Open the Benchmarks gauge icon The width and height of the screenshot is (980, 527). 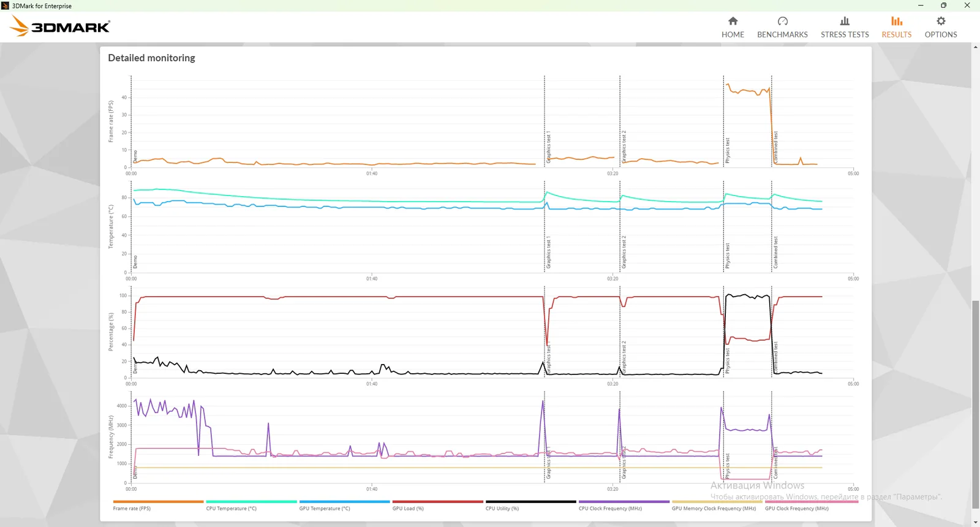click(x=782, y=21)
